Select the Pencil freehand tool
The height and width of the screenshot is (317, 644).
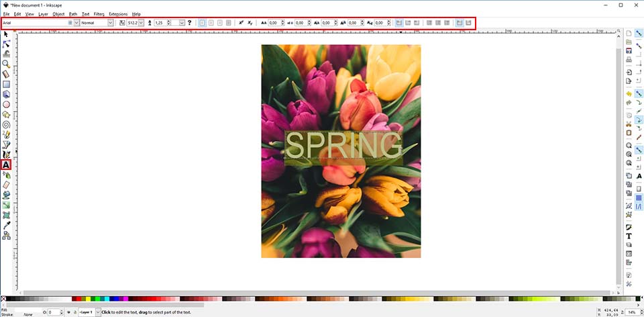pyautogui.click(x=6, y=134)
